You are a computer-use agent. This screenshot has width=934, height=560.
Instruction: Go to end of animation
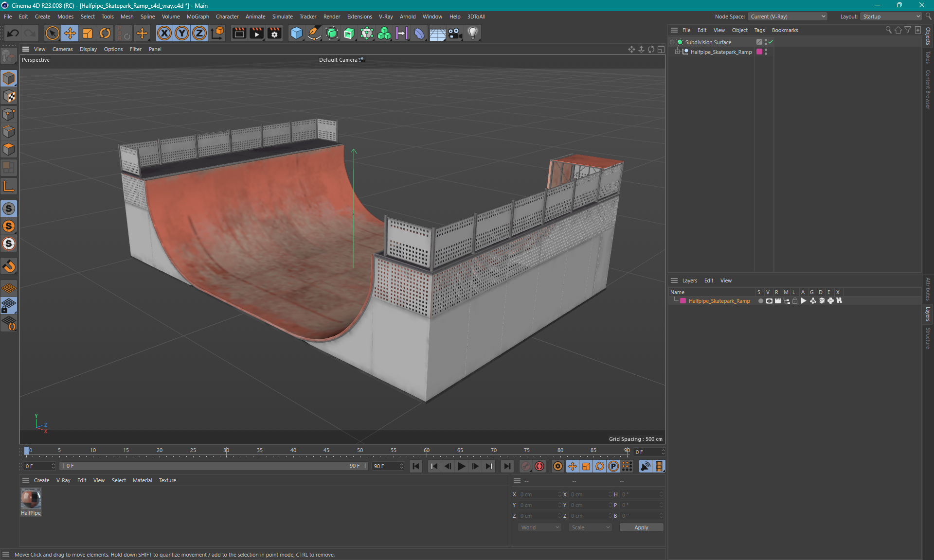507,466
